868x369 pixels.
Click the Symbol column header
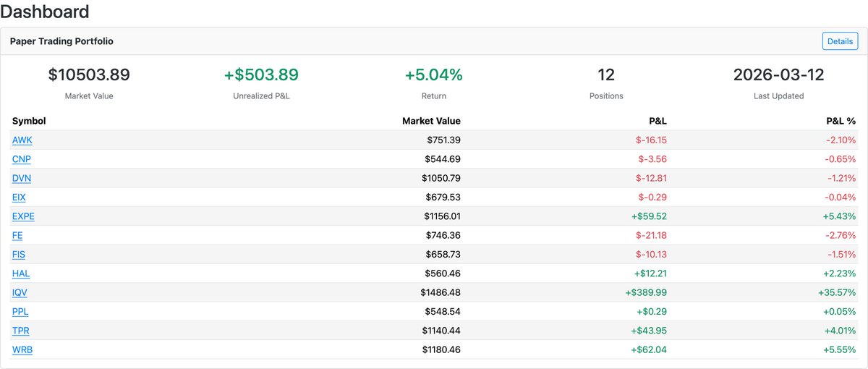(29, 121)
